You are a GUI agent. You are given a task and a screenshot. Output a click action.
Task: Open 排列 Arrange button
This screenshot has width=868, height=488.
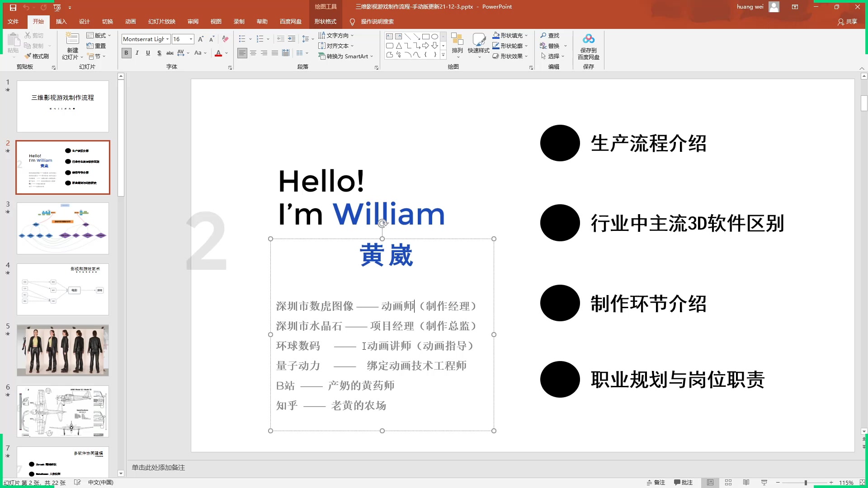[x=458, y=45]
